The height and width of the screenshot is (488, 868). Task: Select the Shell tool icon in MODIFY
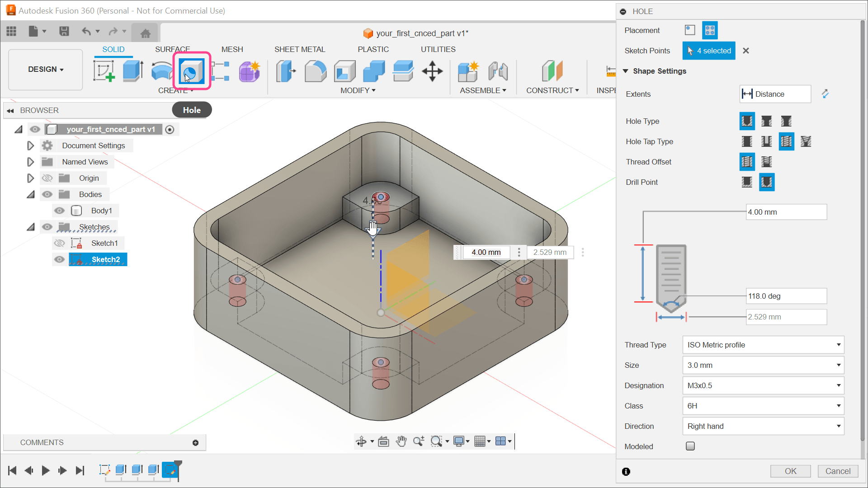(344, 71)
